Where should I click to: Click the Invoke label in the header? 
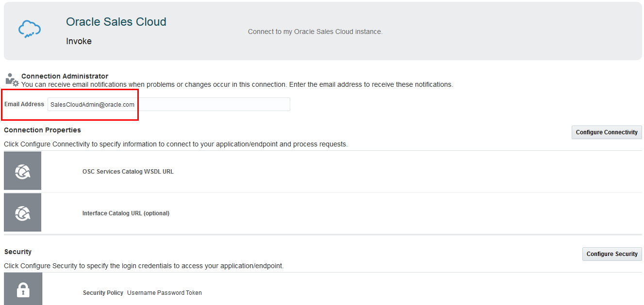pos(79,41)
